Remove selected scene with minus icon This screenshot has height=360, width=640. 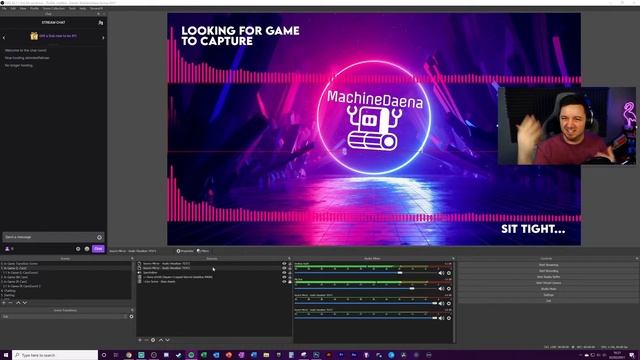tap(11, 303)
